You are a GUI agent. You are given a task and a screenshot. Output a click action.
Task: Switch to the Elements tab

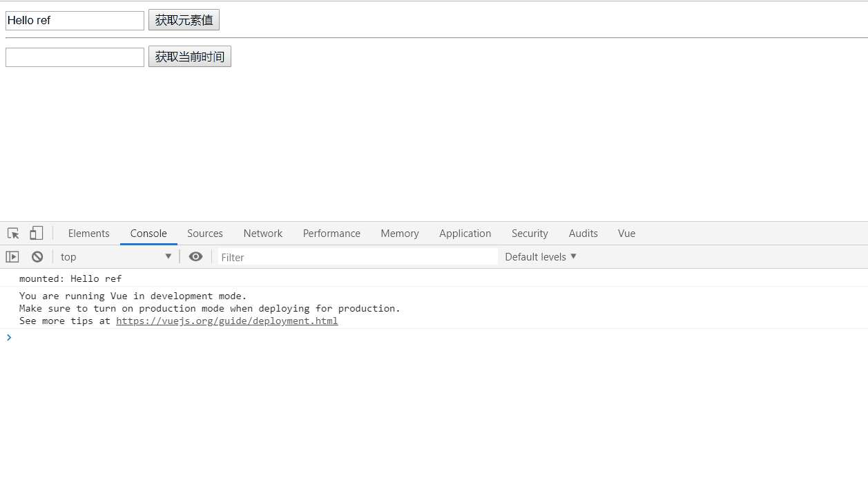click(x=88, y=234)
